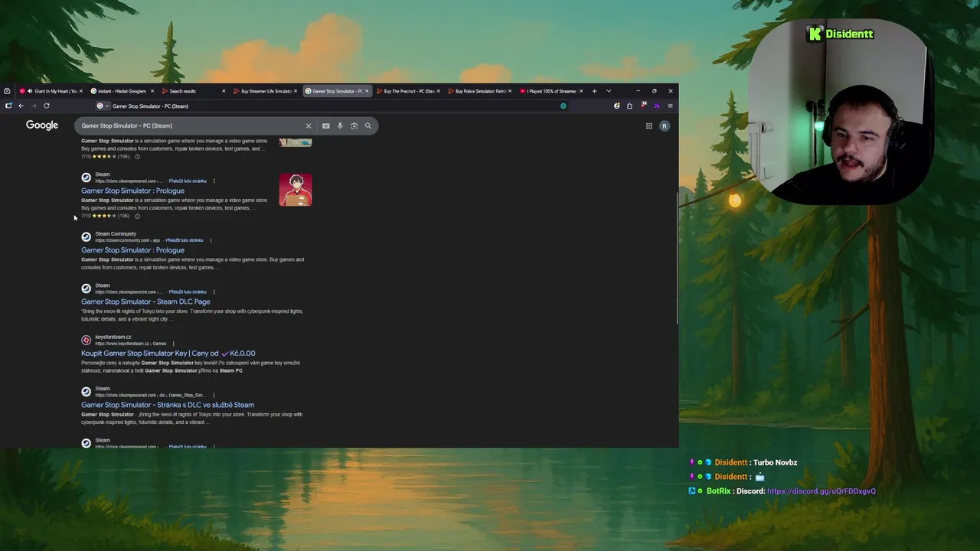Image resolution: width=980 pixels, height=551 pixels.
Task: Open more options for keysforsteam.cz result
Action: [173, 344]
